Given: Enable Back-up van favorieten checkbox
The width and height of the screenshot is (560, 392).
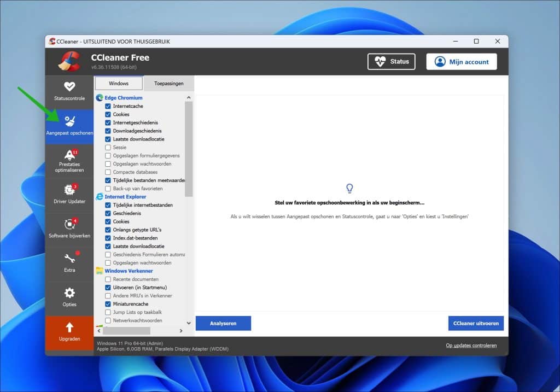Looking at the screenshot, I should coord(108,189).
